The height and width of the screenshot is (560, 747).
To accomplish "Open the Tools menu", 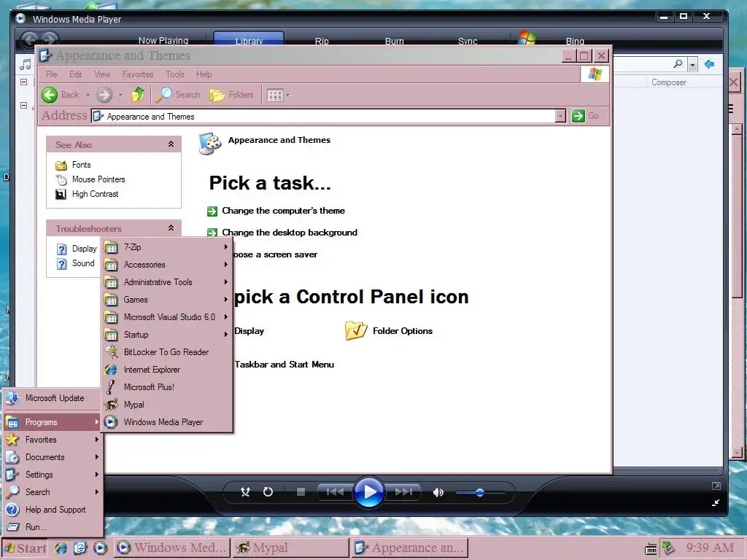I will [175, 74].
